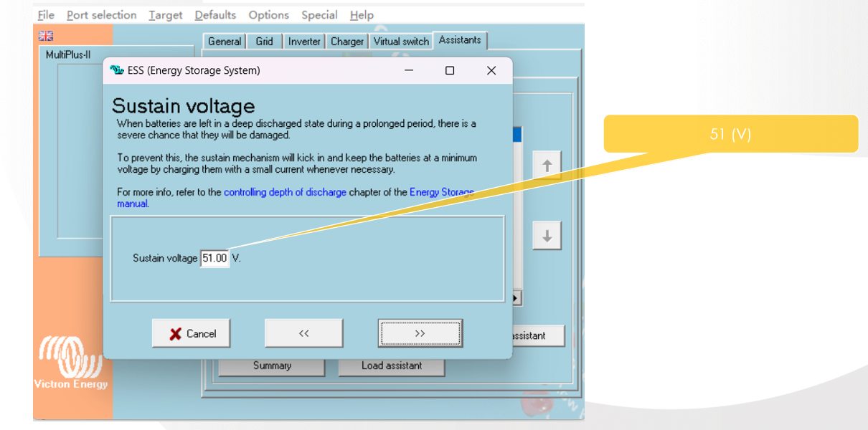The image size is (868, 430).
Task: Open the Port selection menu
Action: click(101, 15)
